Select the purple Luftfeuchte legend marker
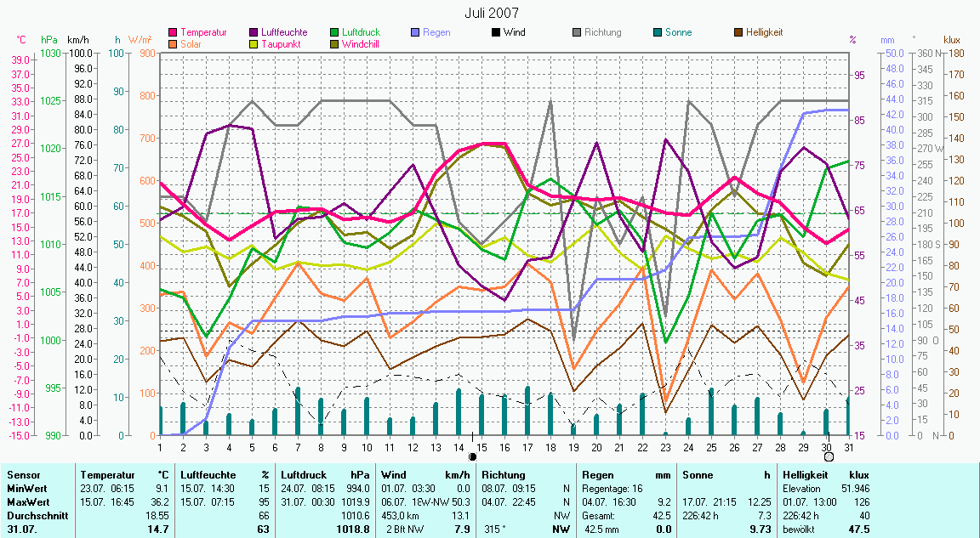The height and width of the screenshot is (538, 980). coord(254,33)
